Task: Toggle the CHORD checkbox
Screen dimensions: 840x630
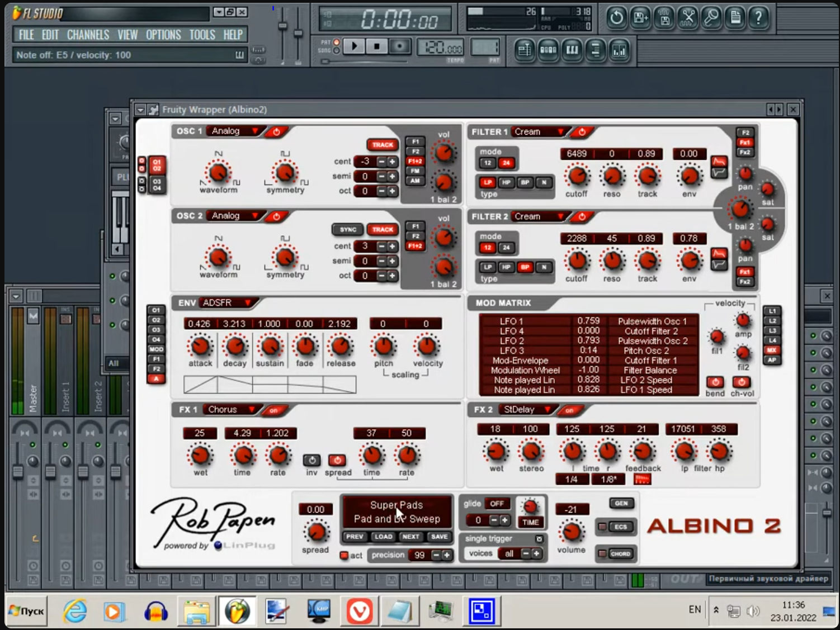Action: 602,554
